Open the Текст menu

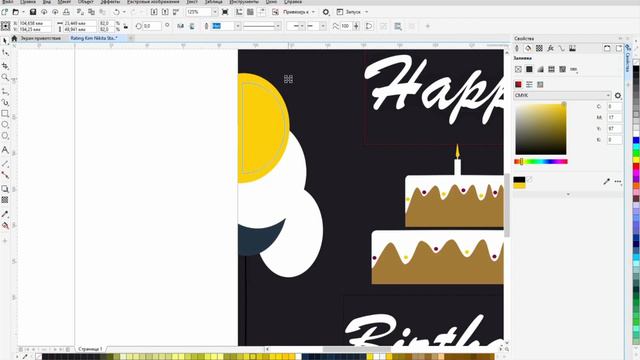click(x=192, y=2)
